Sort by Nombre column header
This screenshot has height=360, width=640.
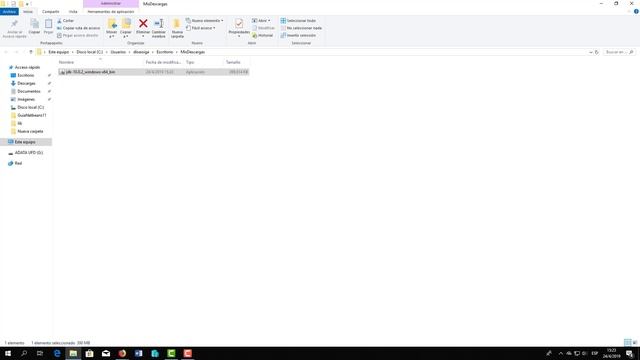(66, 62)
